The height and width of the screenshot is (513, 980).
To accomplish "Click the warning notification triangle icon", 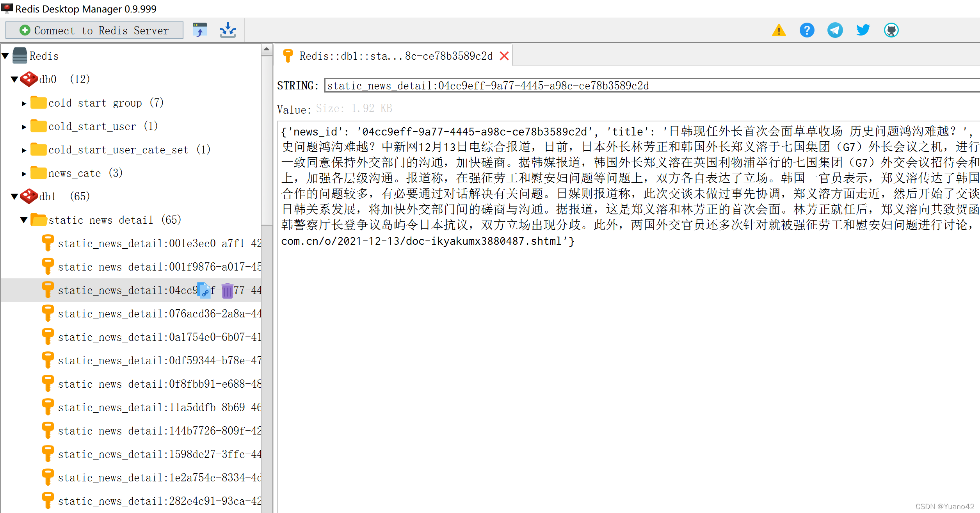I will tap(779, 30).
